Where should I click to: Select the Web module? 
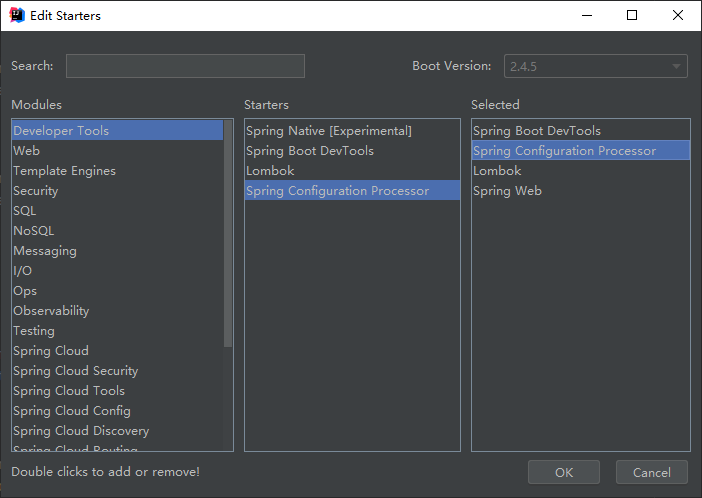tap(117, 150)
